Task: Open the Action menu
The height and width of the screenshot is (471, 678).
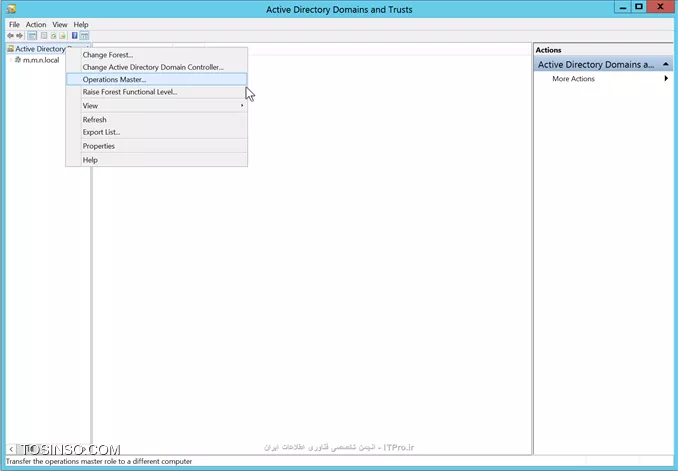Action: click(36, 25)
